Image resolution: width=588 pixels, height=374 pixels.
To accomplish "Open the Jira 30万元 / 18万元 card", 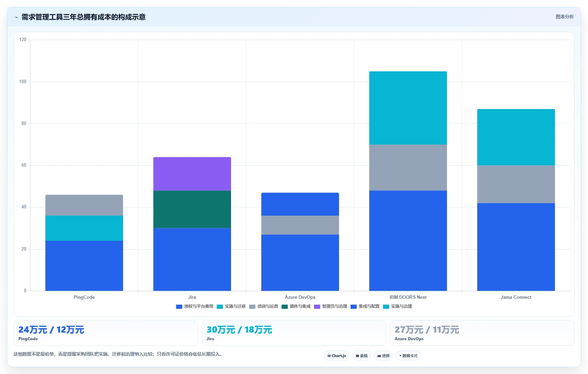I will (294, 333).
